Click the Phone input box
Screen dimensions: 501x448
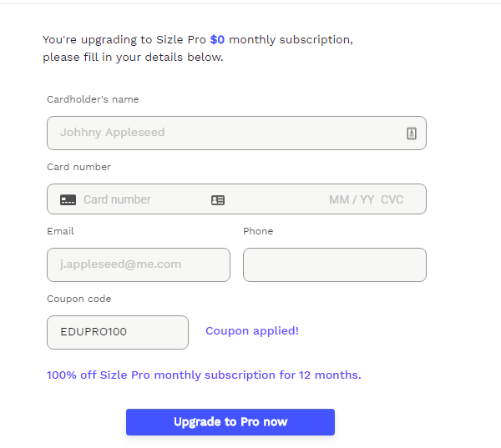point(334,264)
